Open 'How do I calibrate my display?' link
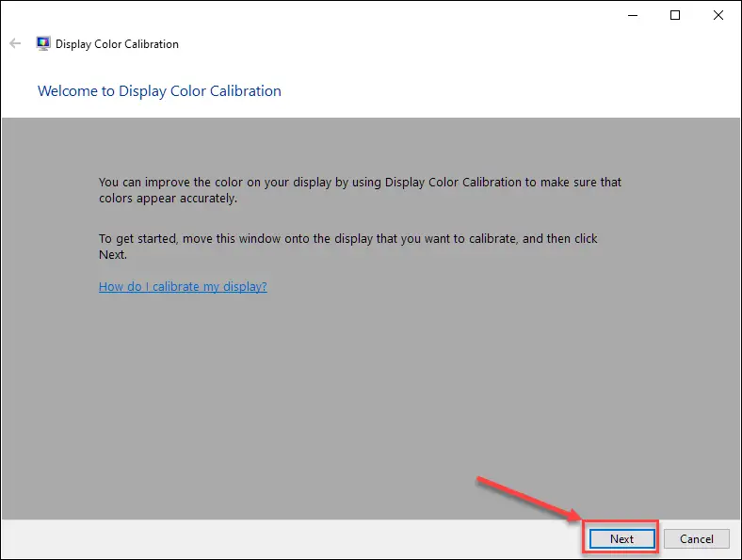 click(x=183, y=287)
